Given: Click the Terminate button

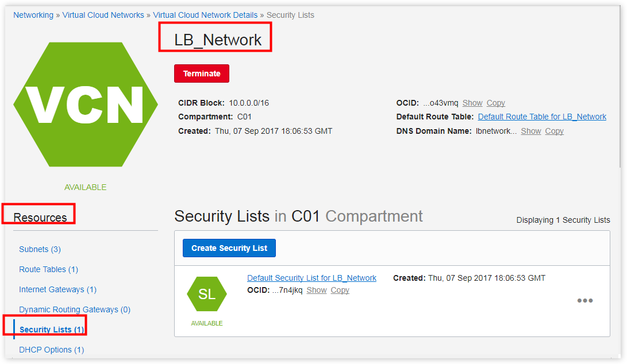Looking at the screenshot, I should tap(201, 73).
